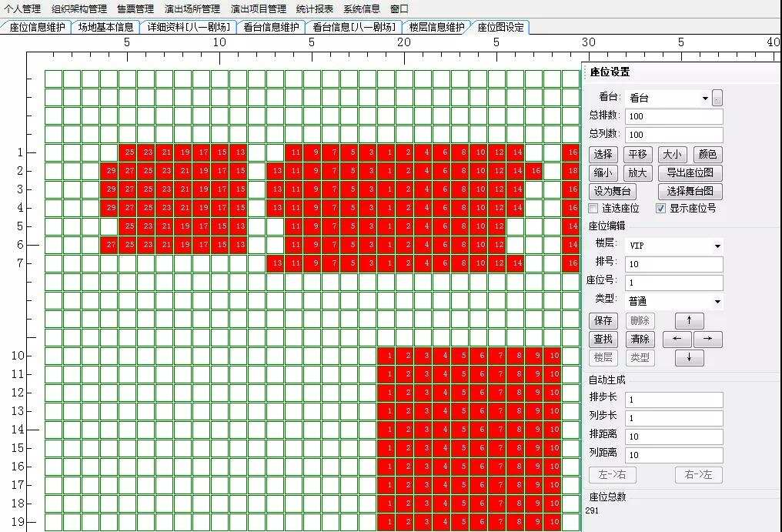Switch to the 座位信息维护 tab
The height and width of the screenshot is (532, 782).
(36, 25)
